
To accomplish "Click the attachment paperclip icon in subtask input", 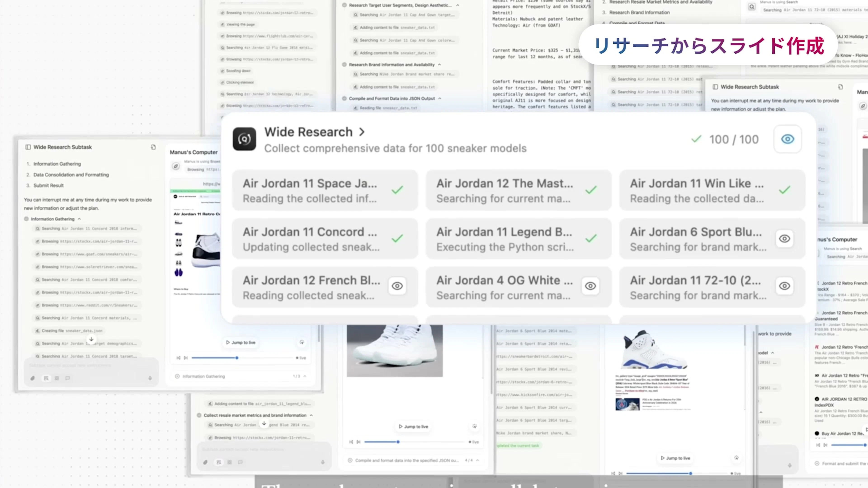I will pos(33,378).
